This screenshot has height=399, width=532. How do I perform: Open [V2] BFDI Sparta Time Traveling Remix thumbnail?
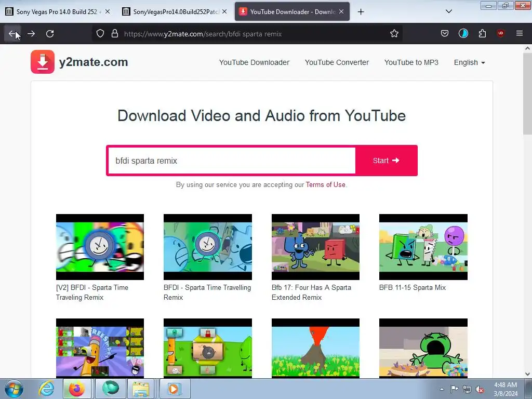click(x=100, y=247)
